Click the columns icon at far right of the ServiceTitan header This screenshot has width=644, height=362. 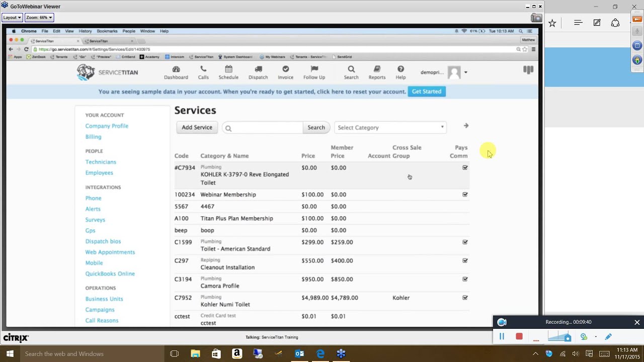(528, 70)
